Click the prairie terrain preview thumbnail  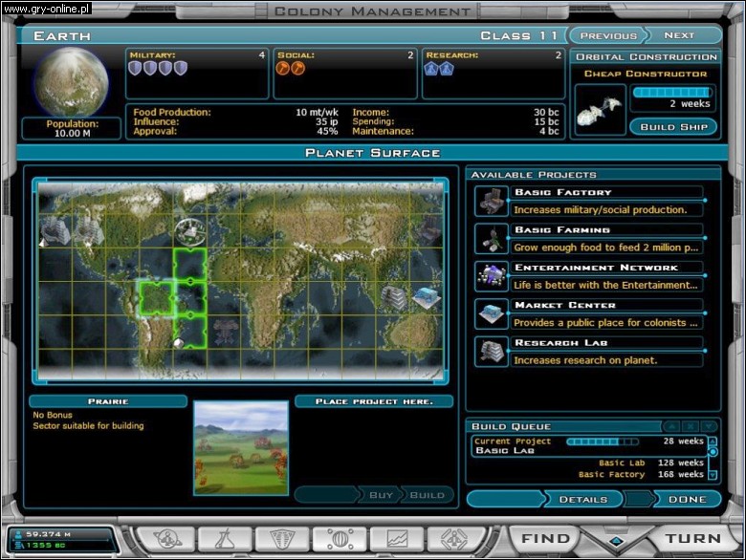pyautogui.click(x=241, y=448)
